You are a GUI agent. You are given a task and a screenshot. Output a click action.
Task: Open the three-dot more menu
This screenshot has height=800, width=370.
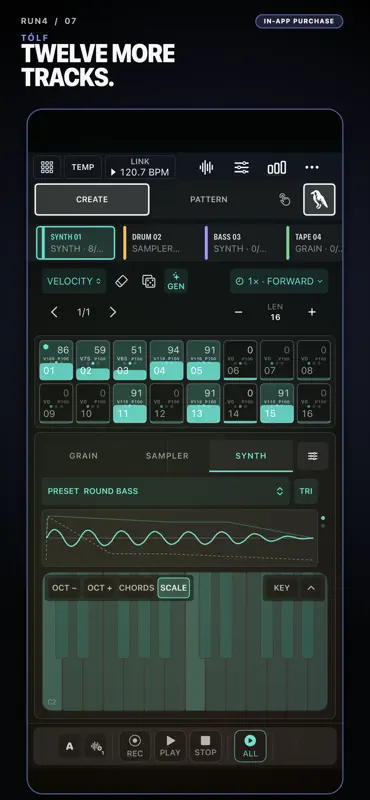312,167
